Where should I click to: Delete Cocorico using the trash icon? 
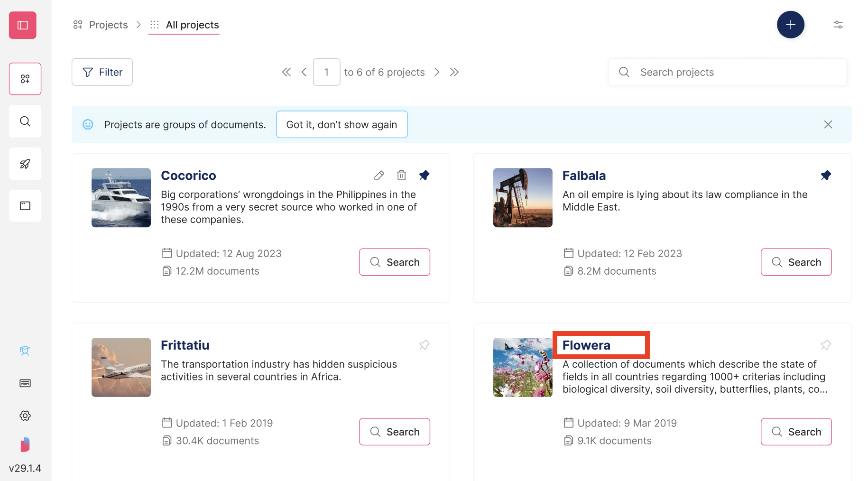(401, 175)
